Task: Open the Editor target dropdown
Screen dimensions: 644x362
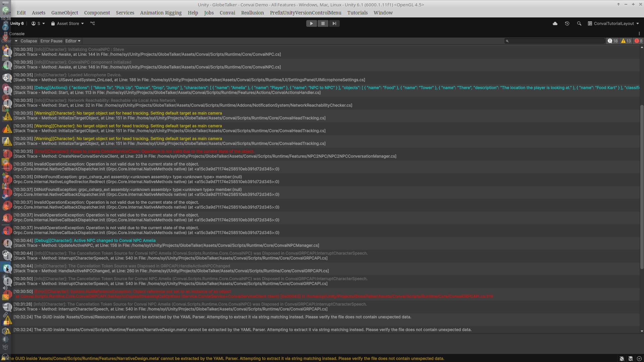Action: (73, 41)
